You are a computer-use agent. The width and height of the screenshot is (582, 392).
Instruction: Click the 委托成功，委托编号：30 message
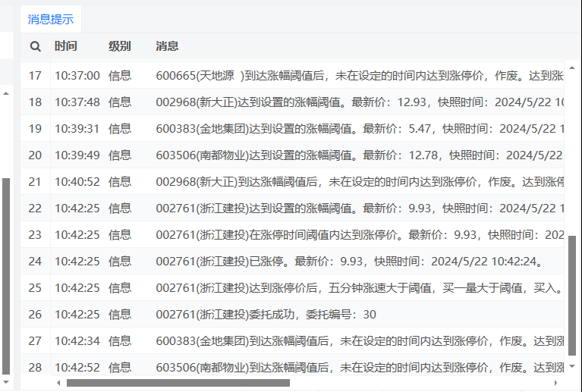(x=266, y=315)
